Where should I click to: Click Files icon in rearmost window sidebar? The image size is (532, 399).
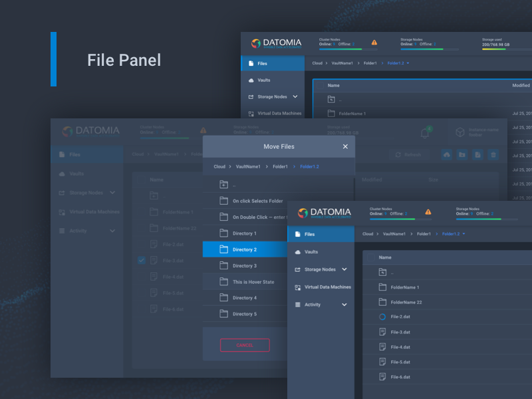tap(251, 63)
